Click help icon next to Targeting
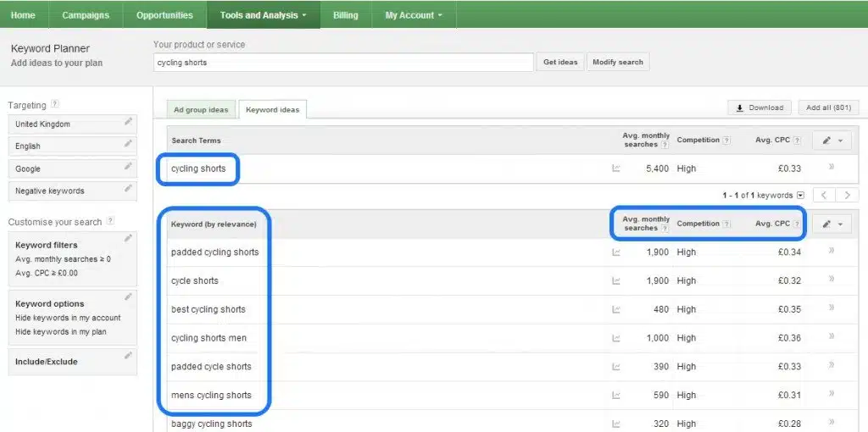Screen dimensions: 868x432 (x=55, y=105)
